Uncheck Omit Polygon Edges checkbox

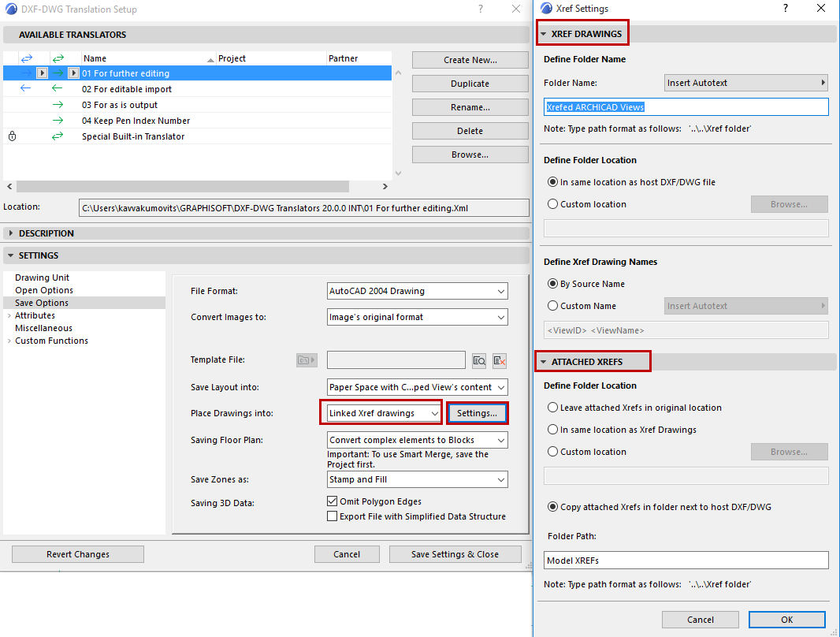(333, 501)
